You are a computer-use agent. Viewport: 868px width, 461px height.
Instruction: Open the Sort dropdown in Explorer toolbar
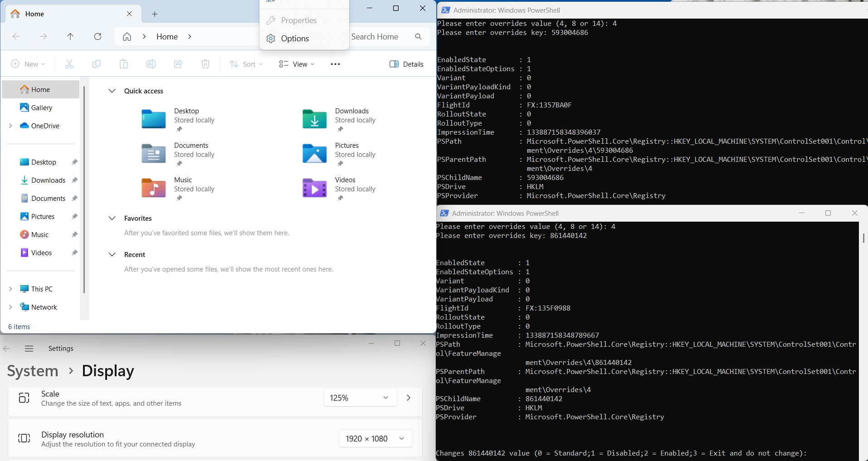pyautogui.click(x=246, y=64)
